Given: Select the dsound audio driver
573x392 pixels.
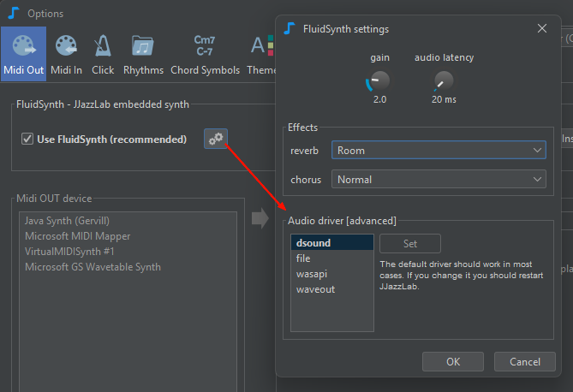Looking at the screenshot, I should click(x=313, y=243).
